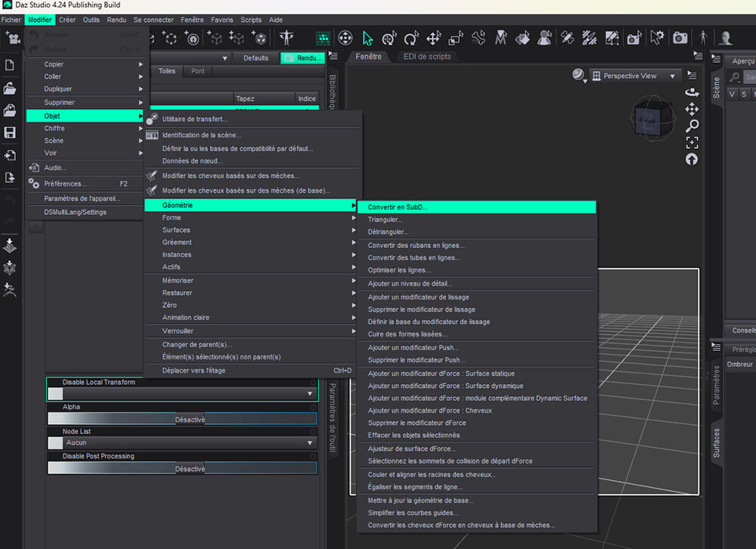This screenshot has height=549, width=756.
Task: Click the T-pose figure icon in toolbar
Action: coord(287,38)
